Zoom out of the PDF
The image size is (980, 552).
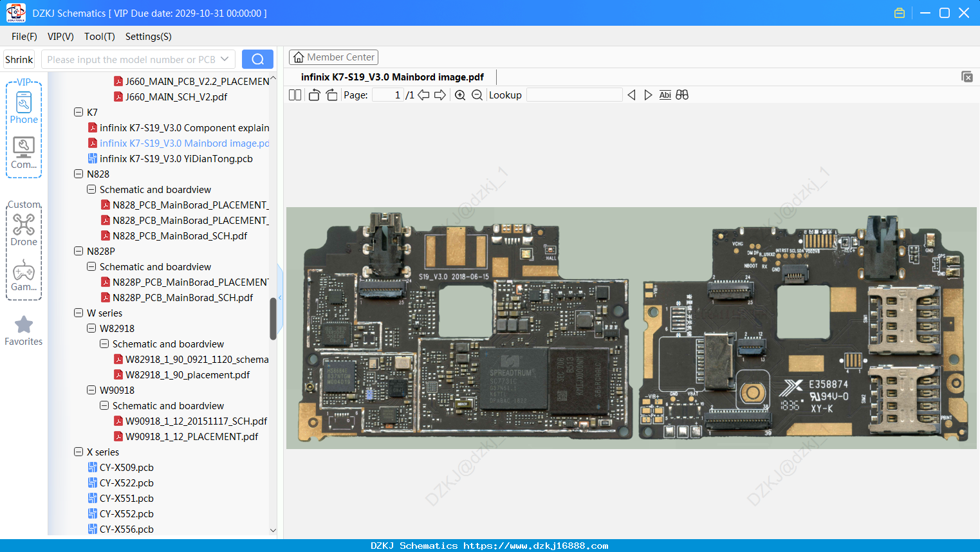pyautogui.click(x=477, y=95)
